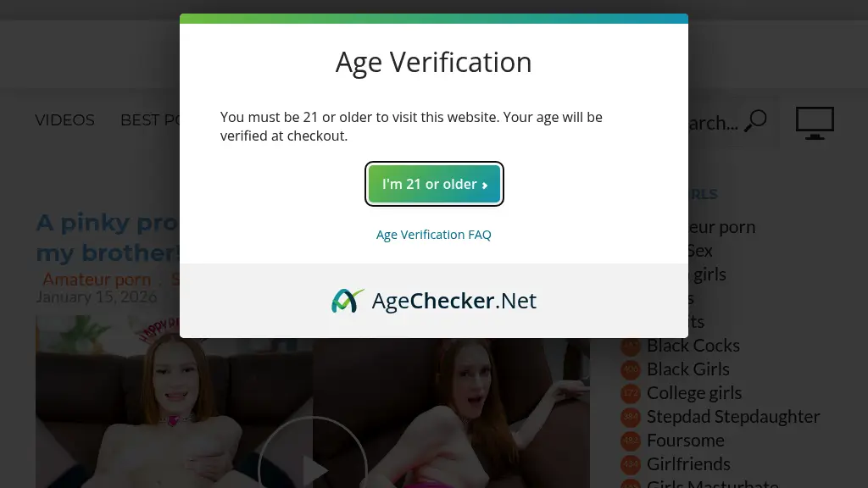Click the orange count badge beside College girls
Image resolution: width=868 pixels, height=488 pixels.
631,393
